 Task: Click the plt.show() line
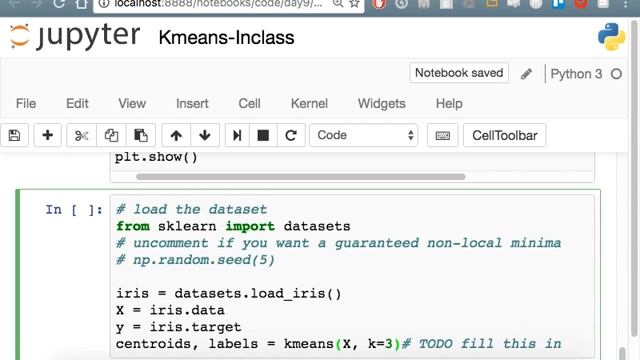pos(156,157)
